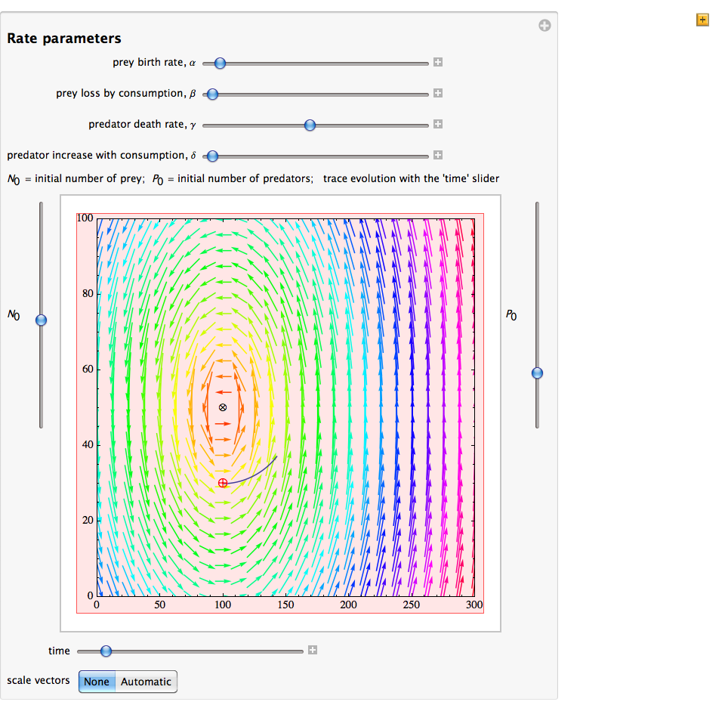Expand the time slider controls
Viewport: 728px width, 702px height.
[313, 651]
